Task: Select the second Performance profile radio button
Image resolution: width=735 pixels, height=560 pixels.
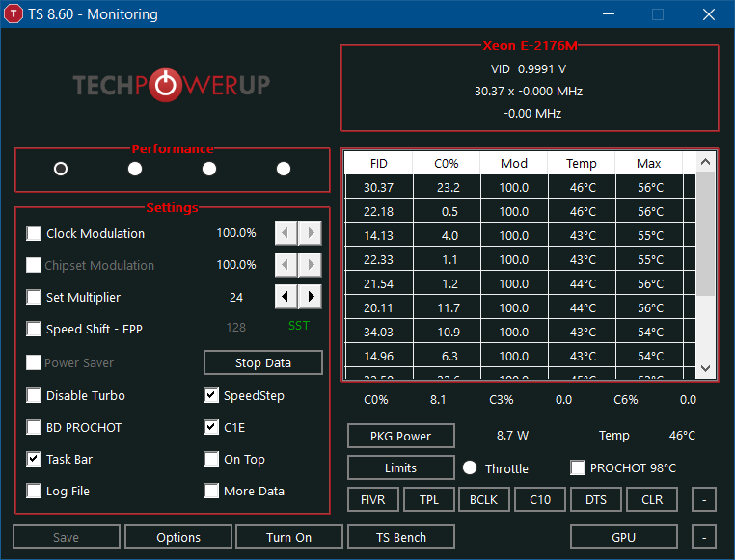Action: (135, 169)
